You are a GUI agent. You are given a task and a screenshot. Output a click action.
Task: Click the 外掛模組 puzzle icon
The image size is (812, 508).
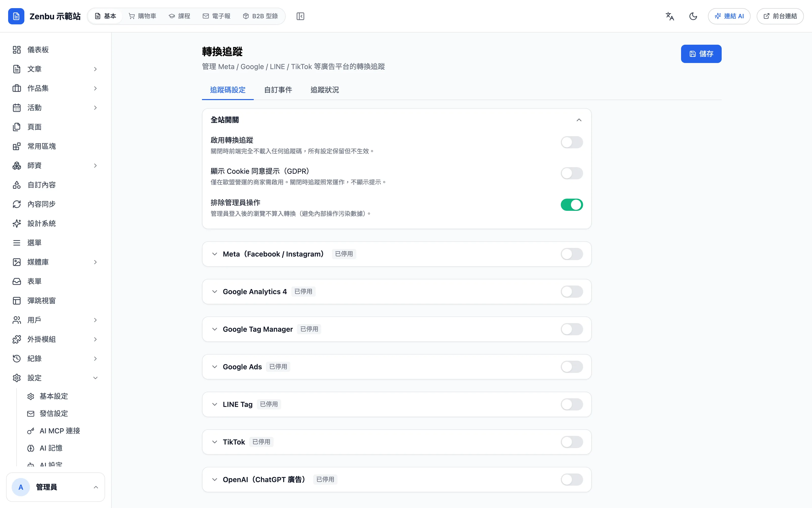(x=17, y=339)
